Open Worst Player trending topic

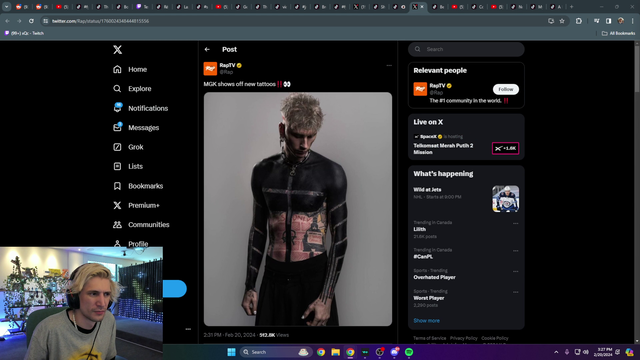point(429,298)
